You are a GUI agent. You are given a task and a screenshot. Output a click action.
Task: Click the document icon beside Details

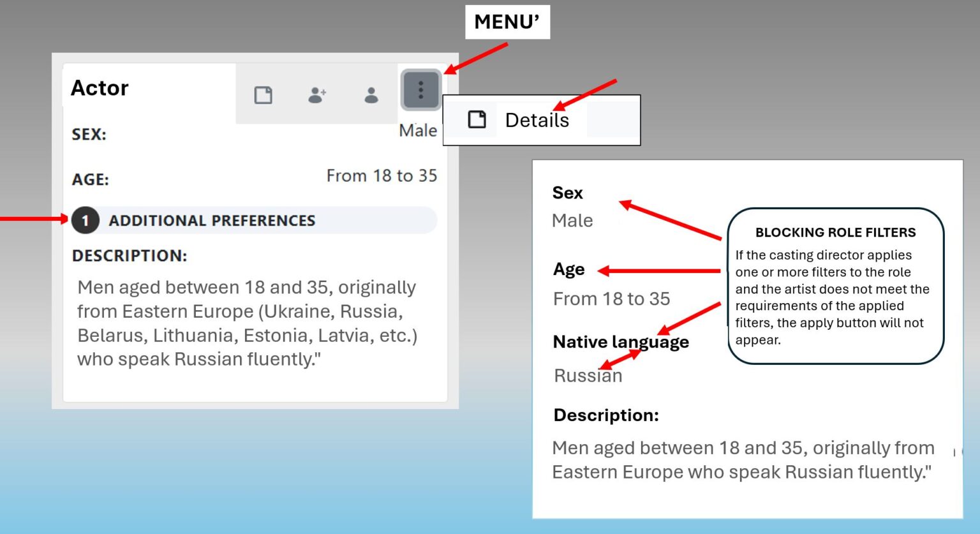pyautogui.click(x=477, y=119)
